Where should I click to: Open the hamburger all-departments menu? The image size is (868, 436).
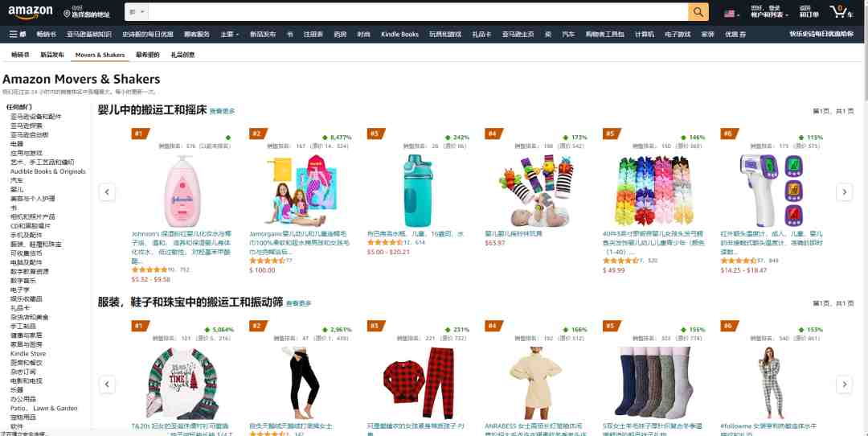[x=18, y=34]
